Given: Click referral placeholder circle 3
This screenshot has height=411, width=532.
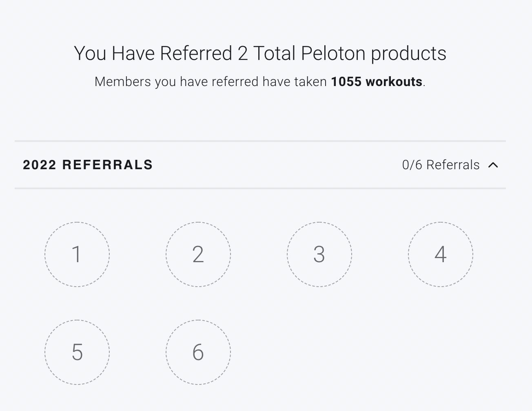Looking at the screenshot, I should (319, 254).
